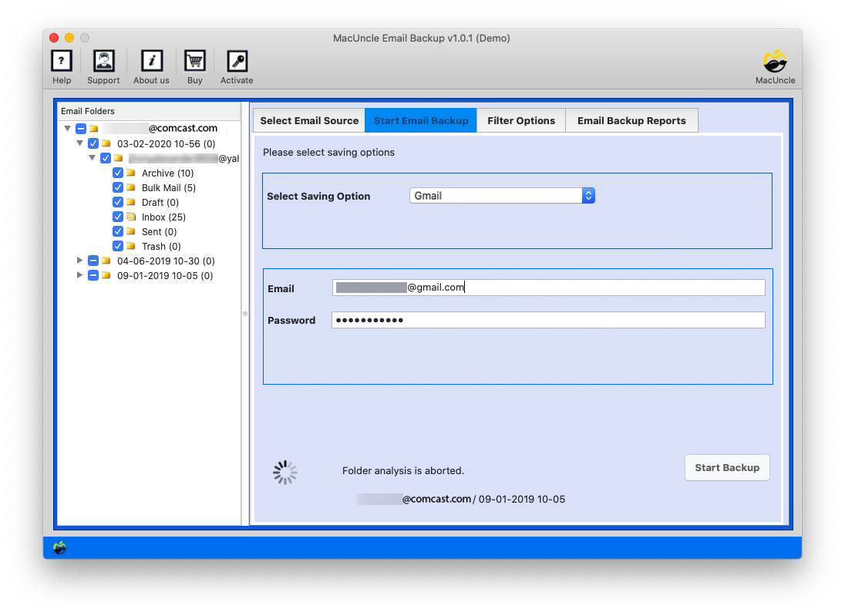Select the Select Email Source tab
Viewport: 845px width, 616px height.
pos(308,120)
